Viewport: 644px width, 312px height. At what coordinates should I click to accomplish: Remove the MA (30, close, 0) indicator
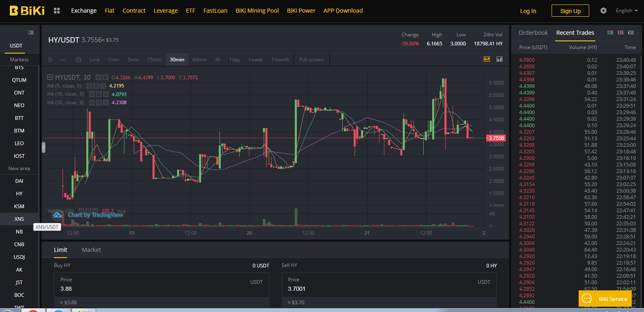pos(105,103)
